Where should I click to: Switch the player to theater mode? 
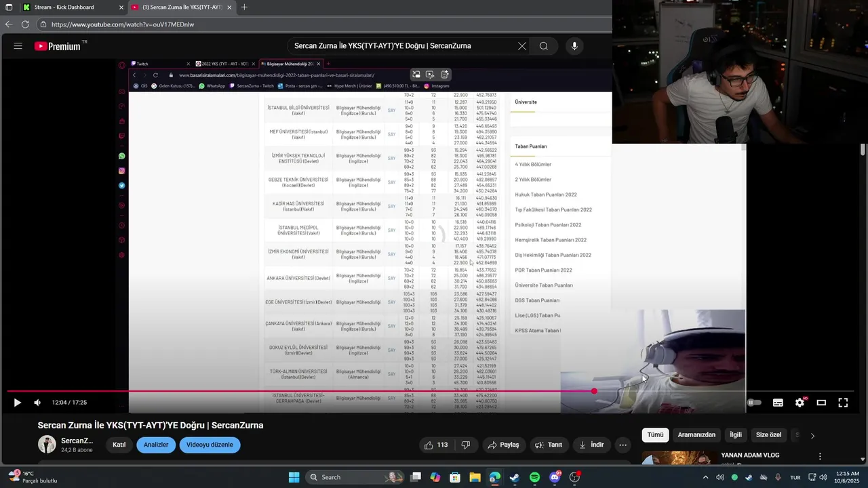(821, 403)
